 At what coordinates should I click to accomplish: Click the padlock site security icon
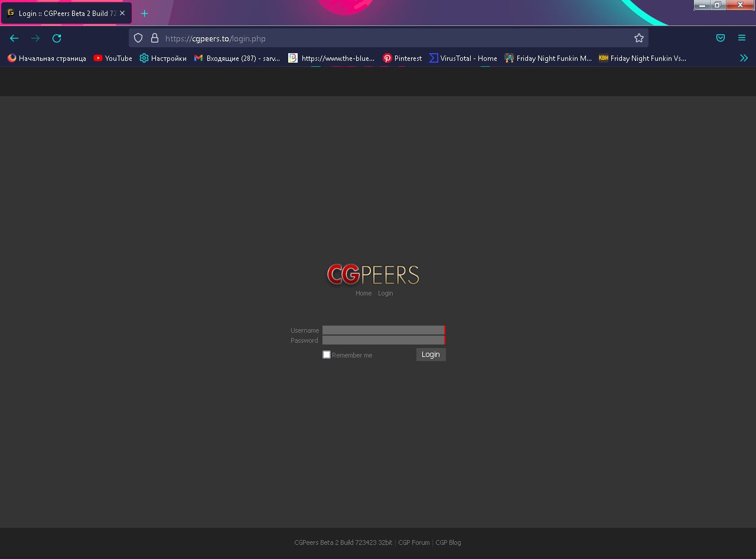coord(155,38)
